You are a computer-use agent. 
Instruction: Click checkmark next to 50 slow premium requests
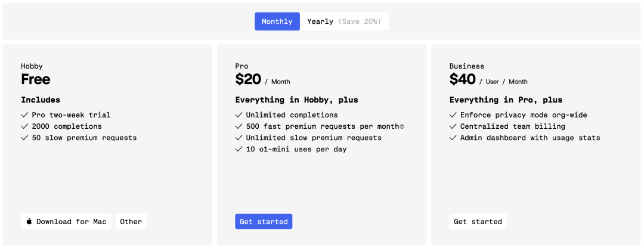coord(24,138)
